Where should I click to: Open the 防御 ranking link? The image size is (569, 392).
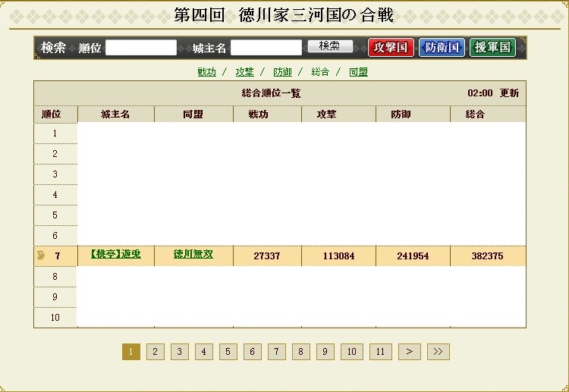(283, 72)
